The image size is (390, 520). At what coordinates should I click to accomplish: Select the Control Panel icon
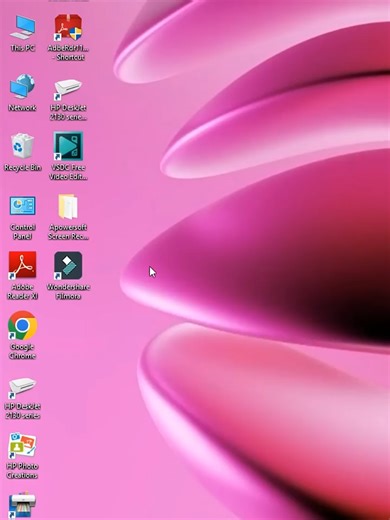[22, 206]
